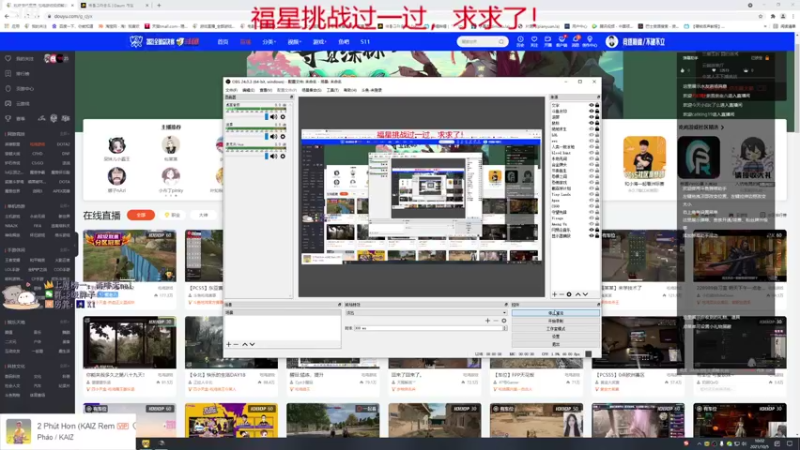Toggle visibility eye of the LOL source
The image size is (800, 450).
(x=591, y=135)
